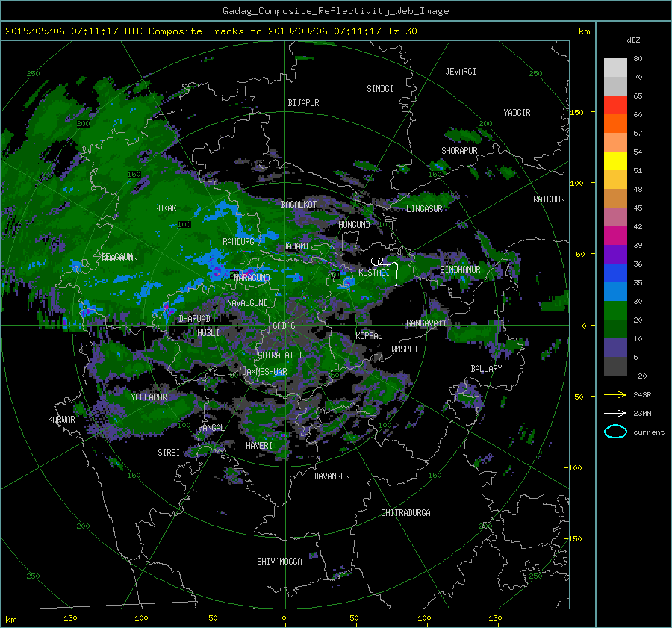Click the Gadag Composite Reflectivity title text

click(335, 11)
